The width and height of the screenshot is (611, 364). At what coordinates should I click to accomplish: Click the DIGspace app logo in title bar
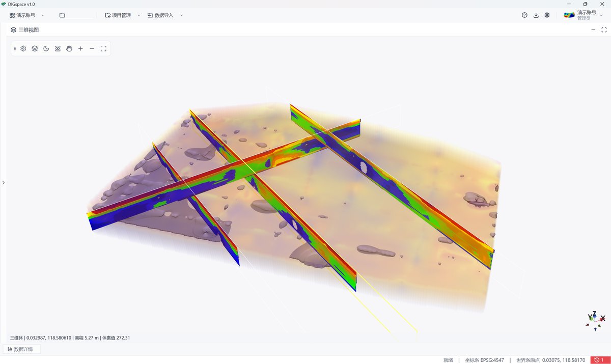click(4, 4)
